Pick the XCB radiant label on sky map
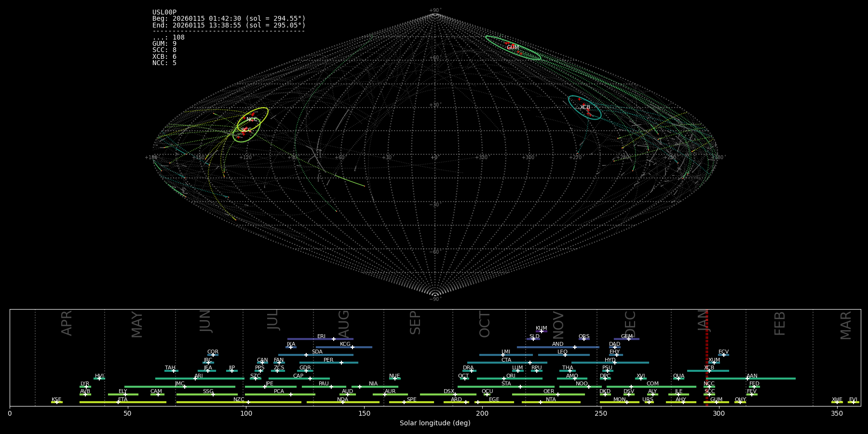The width and height of the screenshot is (868, 434). [585, 108]
